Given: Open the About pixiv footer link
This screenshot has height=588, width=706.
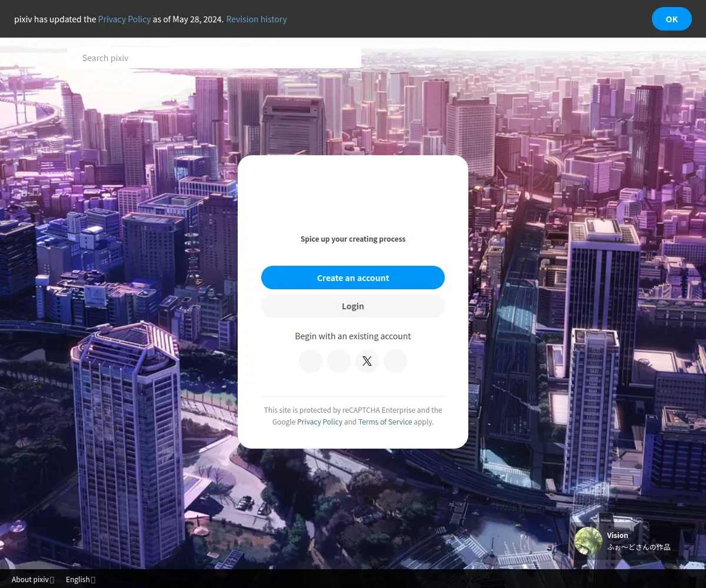Looking at the screenshot, I should pos(33,579).
